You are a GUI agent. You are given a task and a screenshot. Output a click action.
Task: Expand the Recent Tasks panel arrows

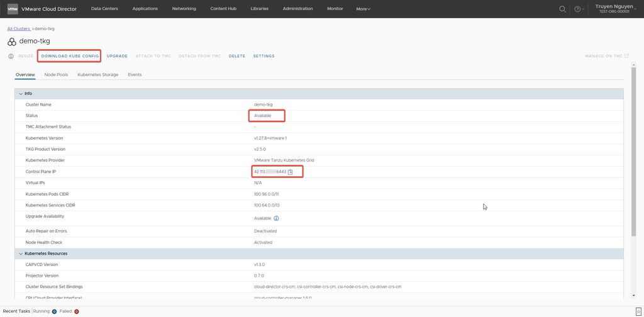pos(638,311)
